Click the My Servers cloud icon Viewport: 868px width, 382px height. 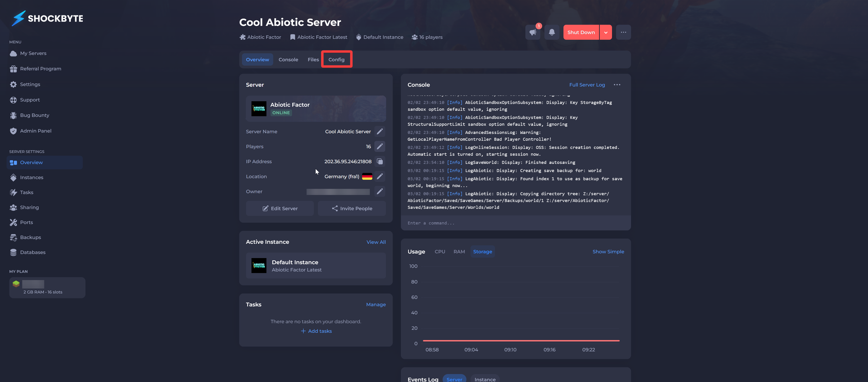pos(13,53)
